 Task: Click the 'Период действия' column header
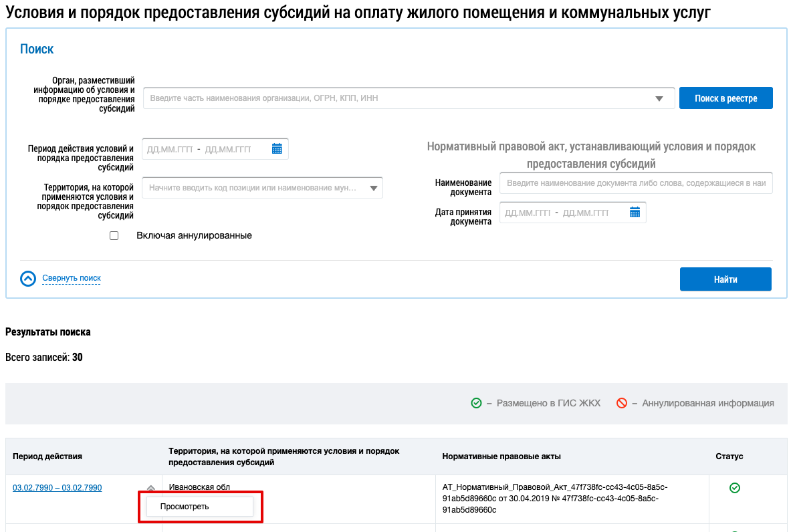click(x=47, y=456)
